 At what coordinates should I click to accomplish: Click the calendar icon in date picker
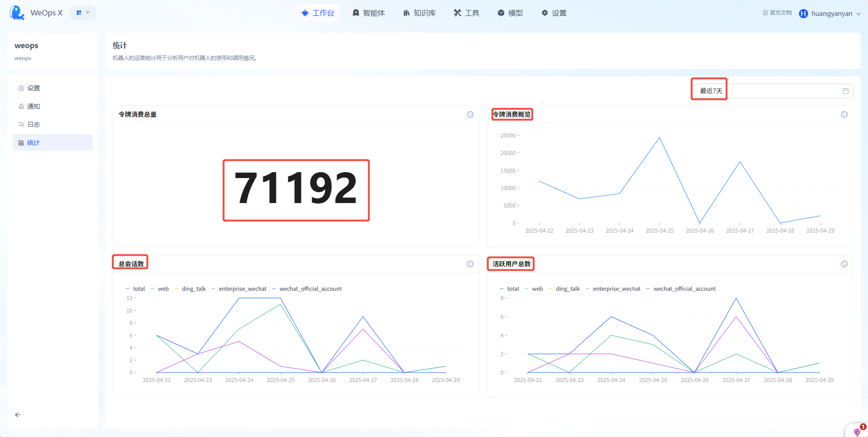[x=846, y=91]
